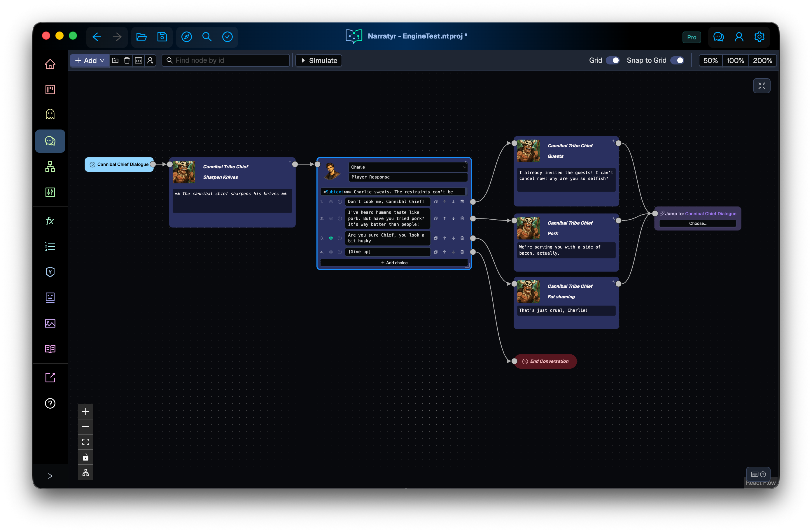
Task: Open the hierarchy tree icon in sidebar
Action: click(x=50, y=167)
